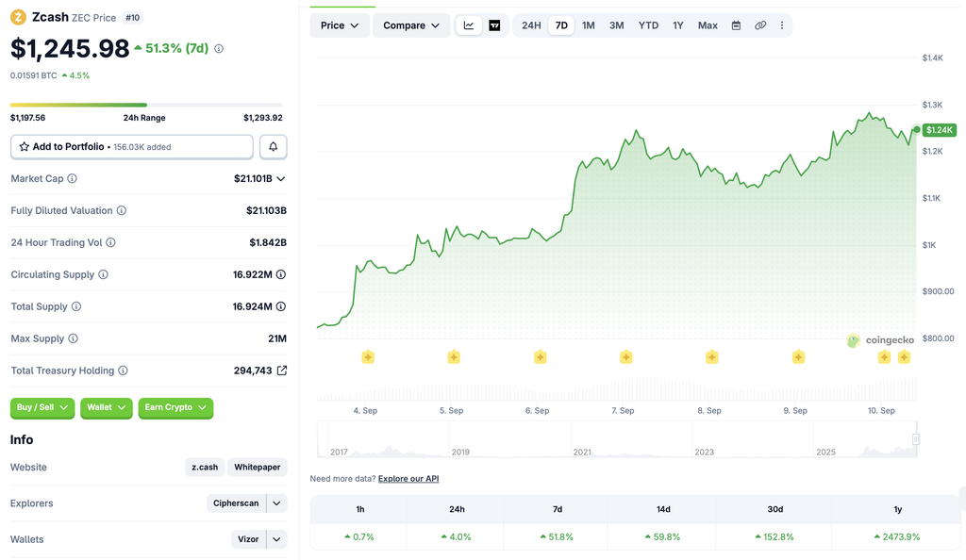Show 24 Hour Trading Vol info icon
The height and width of the screenshot is (560, 966).
coord(111,242)
